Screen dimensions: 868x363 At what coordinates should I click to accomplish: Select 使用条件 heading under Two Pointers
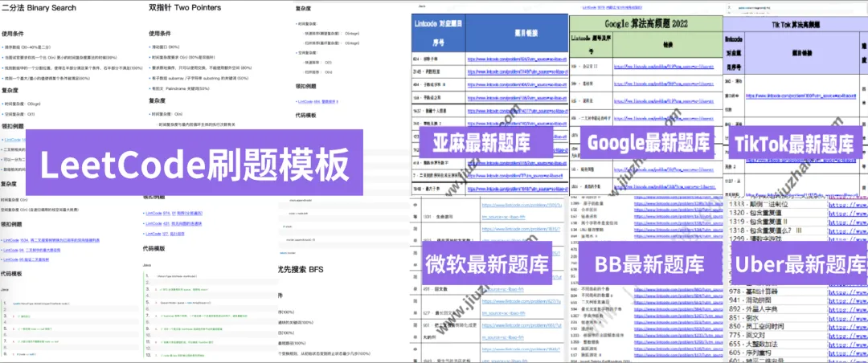[x=160, y=34]
